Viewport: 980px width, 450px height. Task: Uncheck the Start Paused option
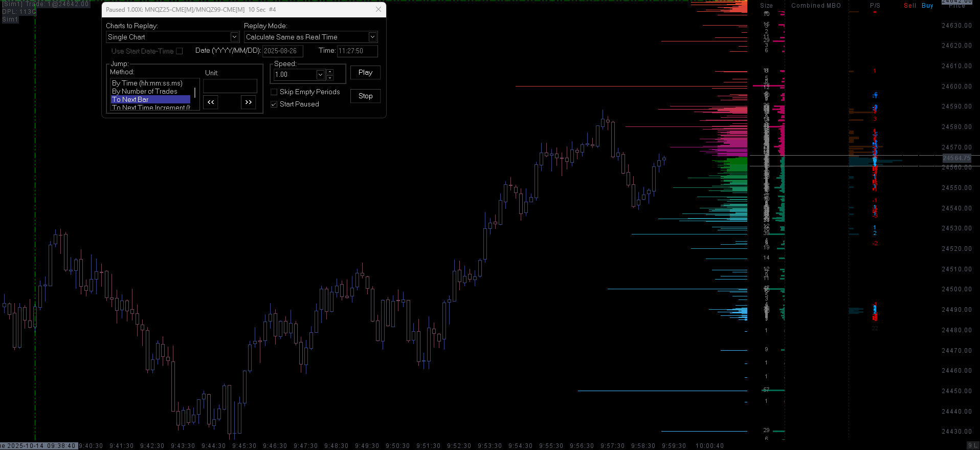(274, 104)
